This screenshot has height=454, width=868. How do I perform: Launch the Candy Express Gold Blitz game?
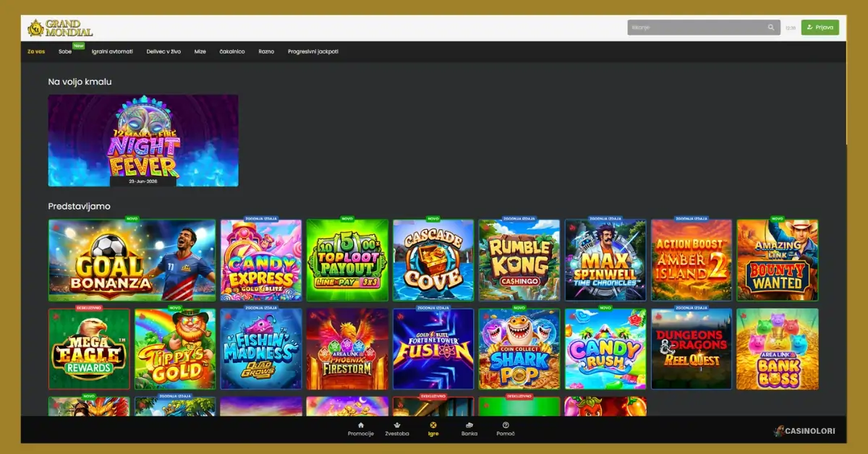261,260
